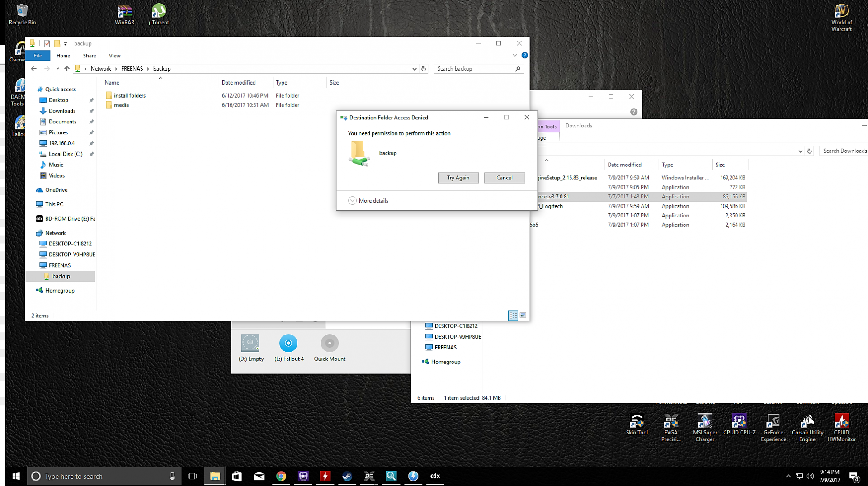
Task: Open Chrome from the taskbar
Action: pos(281,476)
